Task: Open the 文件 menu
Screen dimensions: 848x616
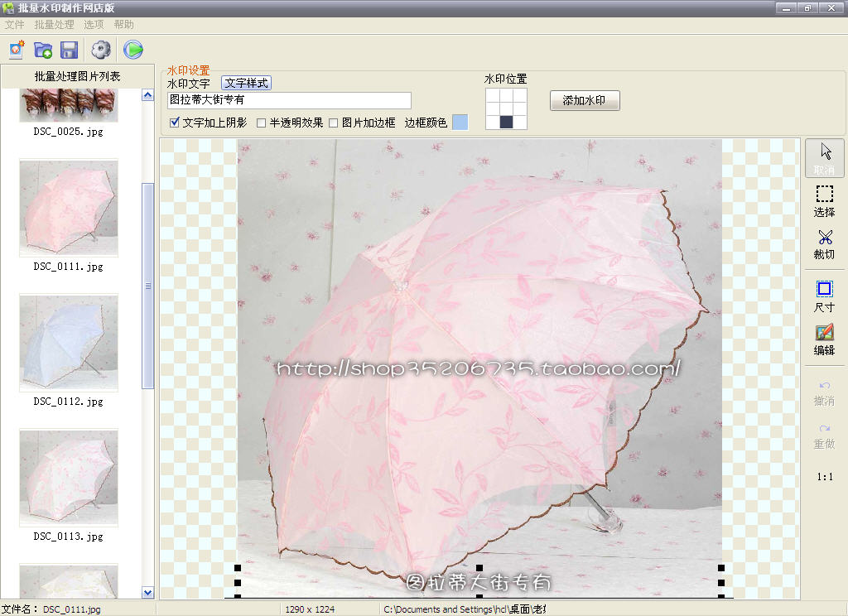Action: coord(15,25)
